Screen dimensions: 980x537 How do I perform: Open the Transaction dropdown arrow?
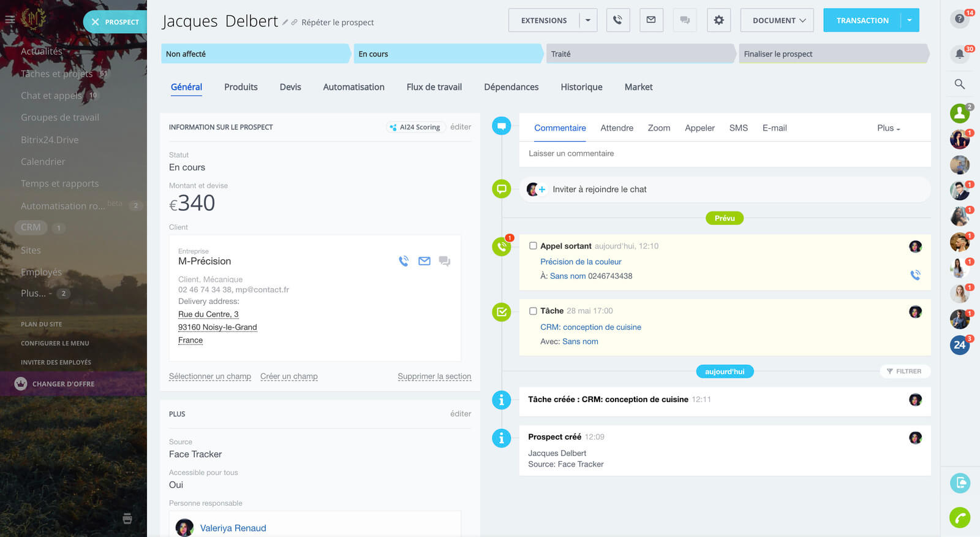click(910, 20)
